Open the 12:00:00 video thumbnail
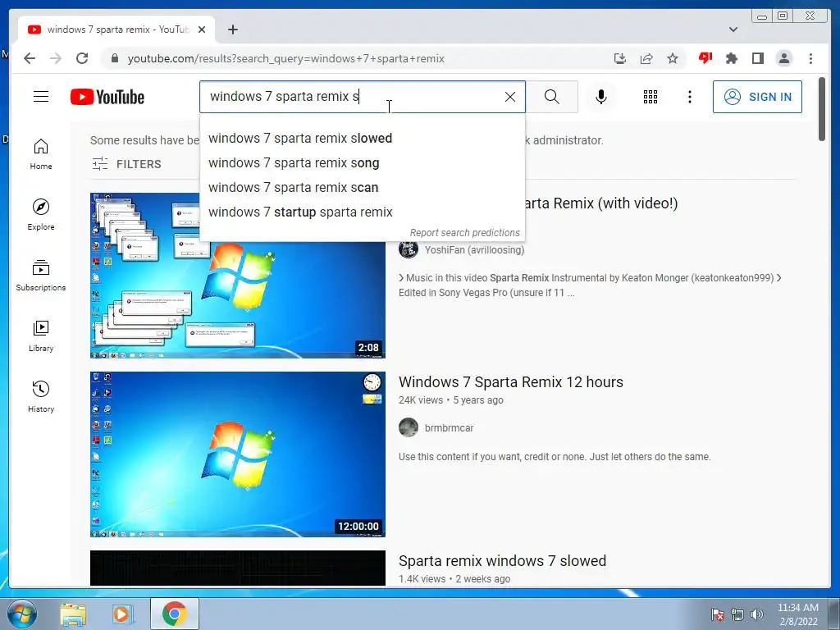 point(237,454)
